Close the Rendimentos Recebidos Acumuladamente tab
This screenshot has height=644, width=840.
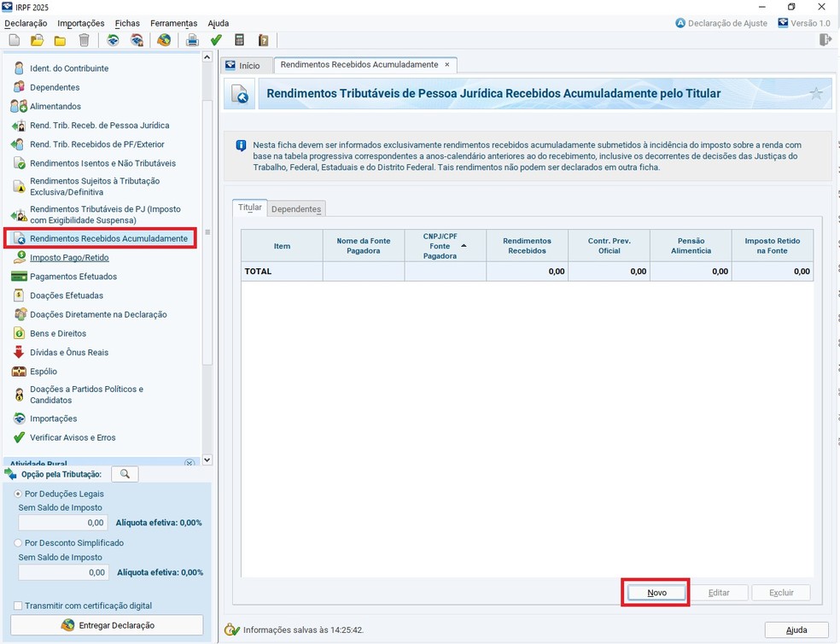[446, 65]
